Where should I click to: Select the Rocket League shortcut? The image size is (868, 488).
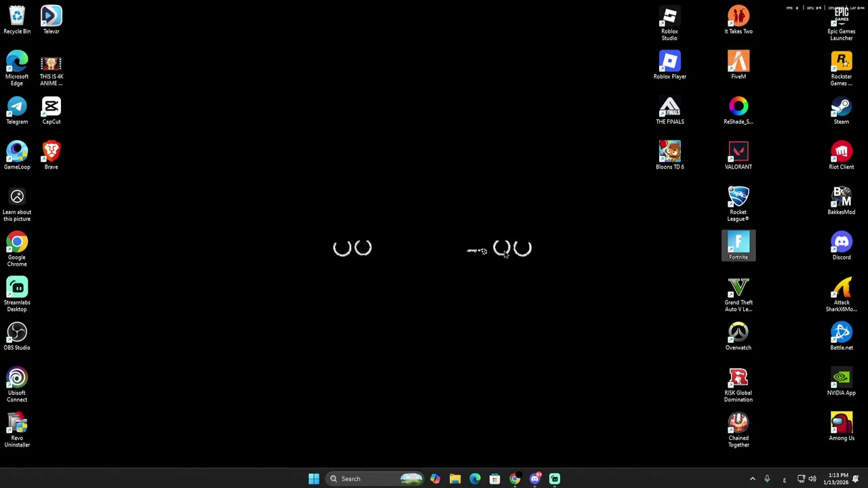tap(738, 204)
